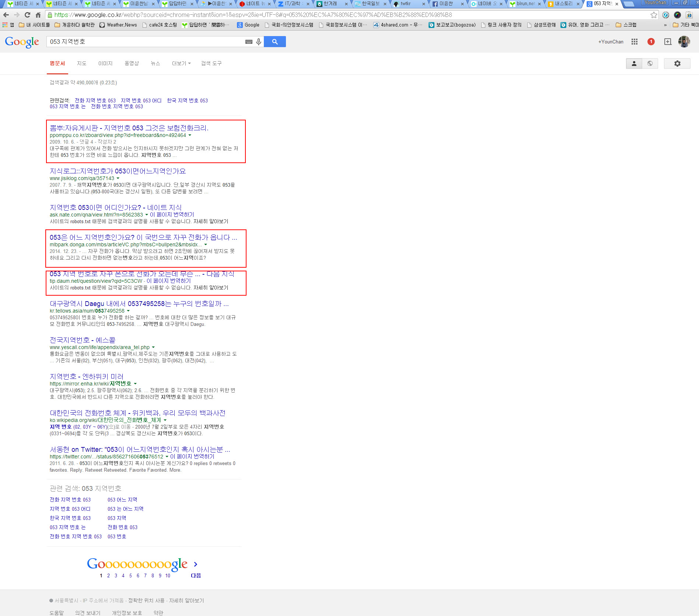Reload the page with refresh icon
This screenshot has width=699, height=616.
coord(27,15)
